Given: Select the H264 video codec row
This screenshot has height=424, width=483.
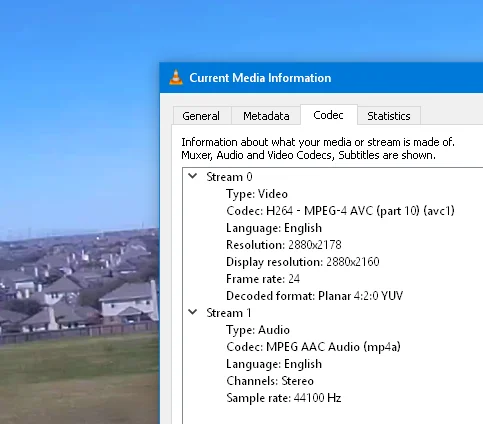Looking at the screenshot, I should [340, 211].
